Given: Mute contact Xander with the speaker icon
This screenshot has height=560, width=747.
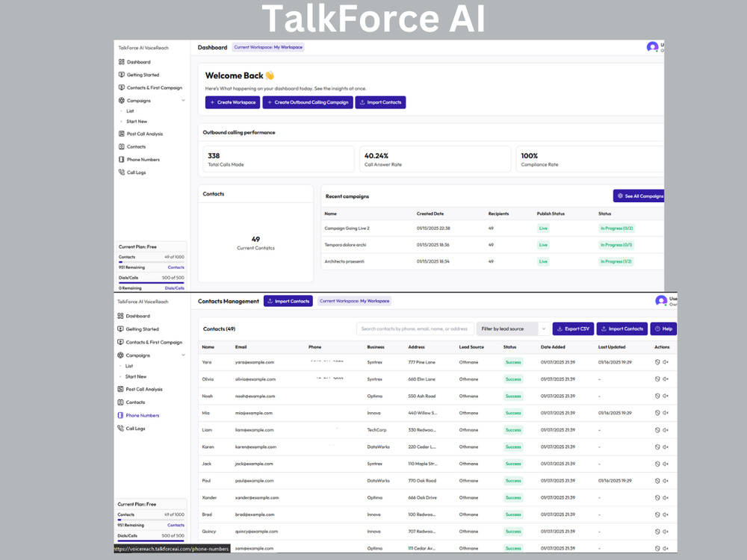Looking at the screenshot, I should (666, 497).
